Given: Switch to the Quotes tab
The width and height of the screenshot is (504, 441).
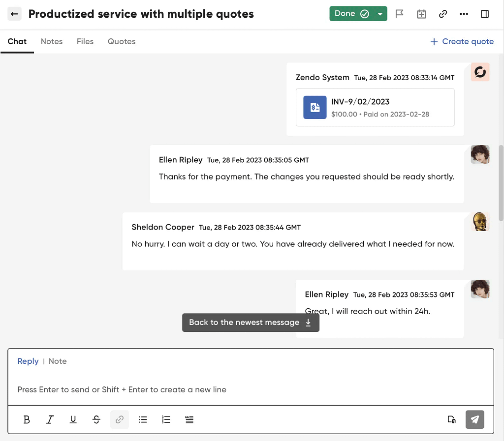Looking at the screenshot, I should click(x=122, y=41).
